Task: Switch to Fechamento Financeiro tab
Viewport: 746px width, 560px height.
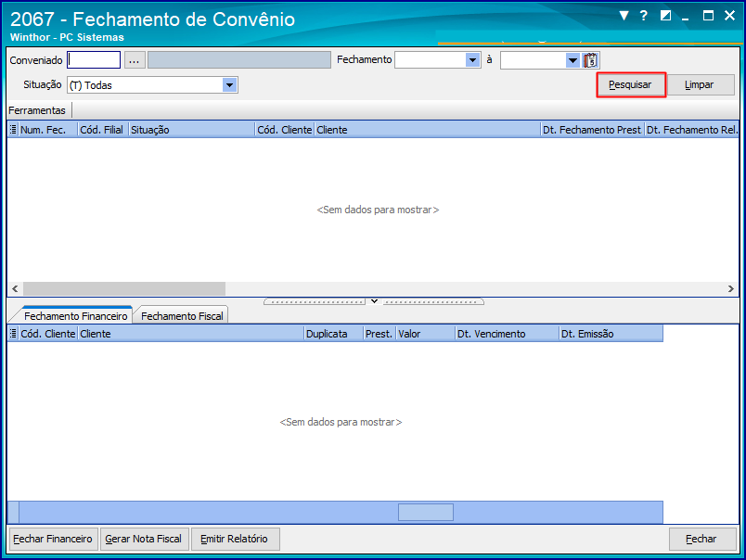Action: click(76, 315)
